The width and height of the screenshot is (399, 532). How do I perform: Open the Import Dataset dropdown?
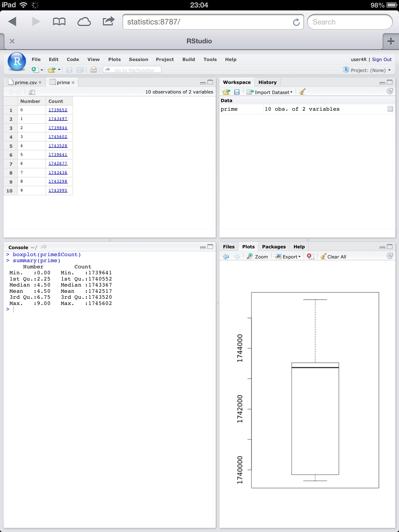tap(269, 92)
